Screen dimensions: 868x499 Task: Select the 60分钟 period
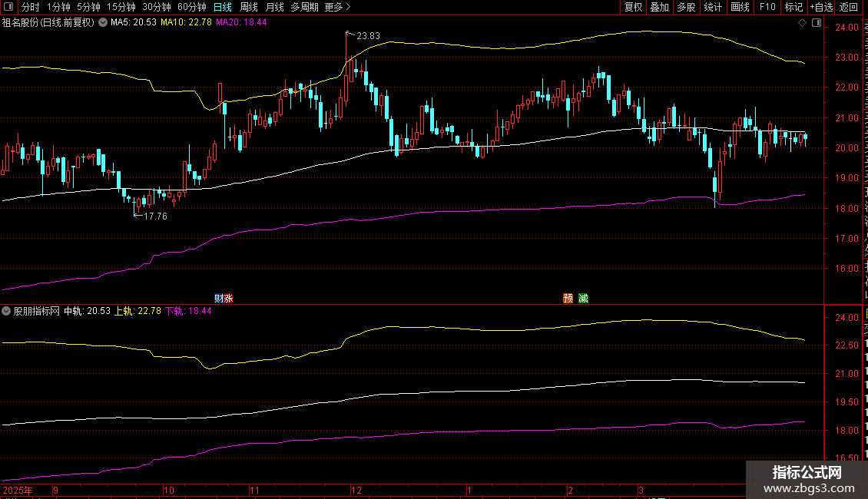192,7
